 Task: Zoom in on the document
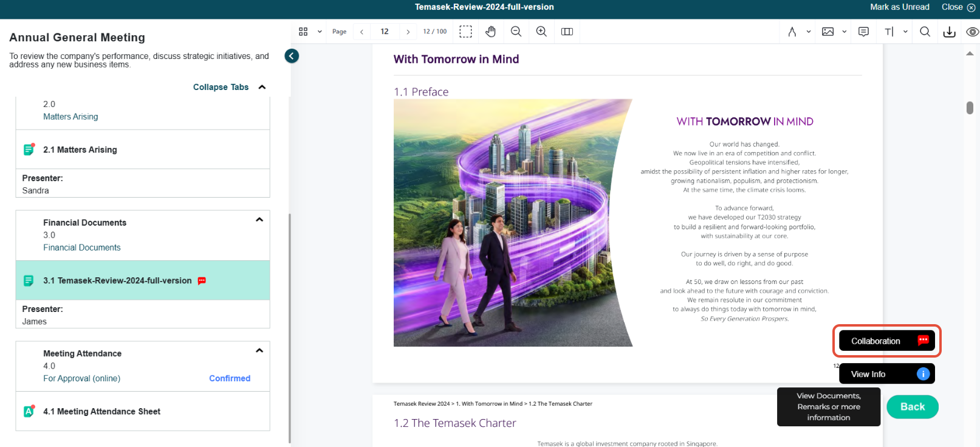[541, 32]
